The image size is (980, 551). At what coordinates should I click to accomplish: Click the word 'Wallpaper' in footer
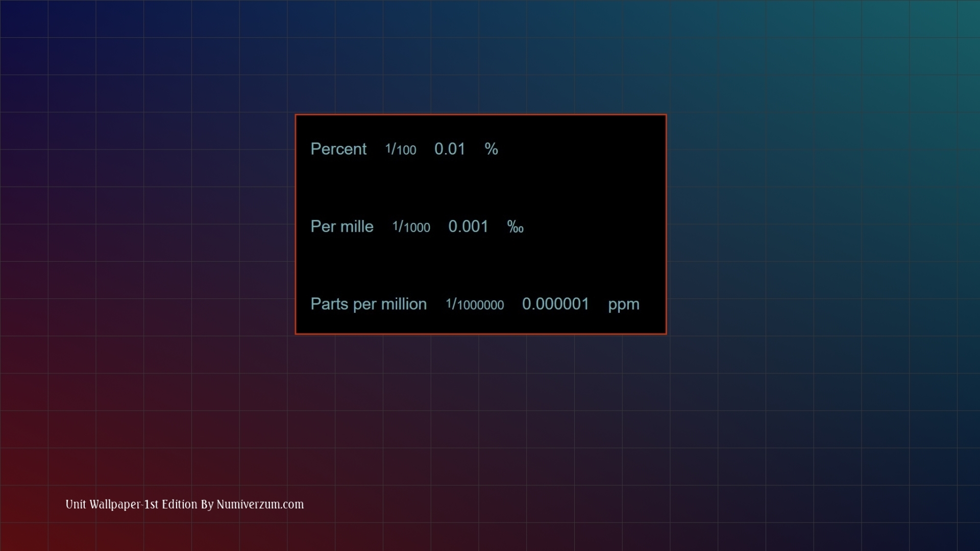pyautogui.click(x=115, y=505)
